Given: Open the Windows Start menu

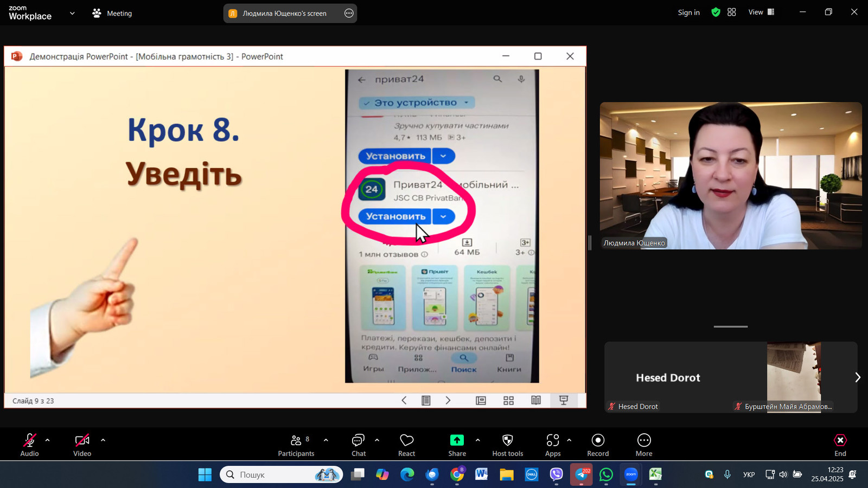Looking at the screenshot, I should pos(205,474).
